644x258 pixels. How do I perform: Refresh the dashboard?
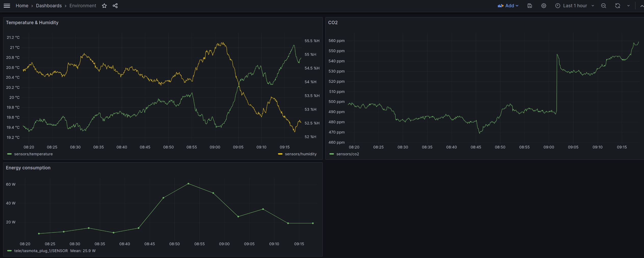tap(618, 6)
